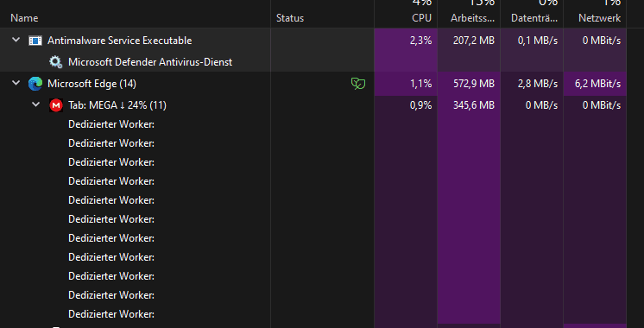Collapse the Microsoft Edge (14) process group
Viewport: 644px width, 328px height.
tap(16, 83)
